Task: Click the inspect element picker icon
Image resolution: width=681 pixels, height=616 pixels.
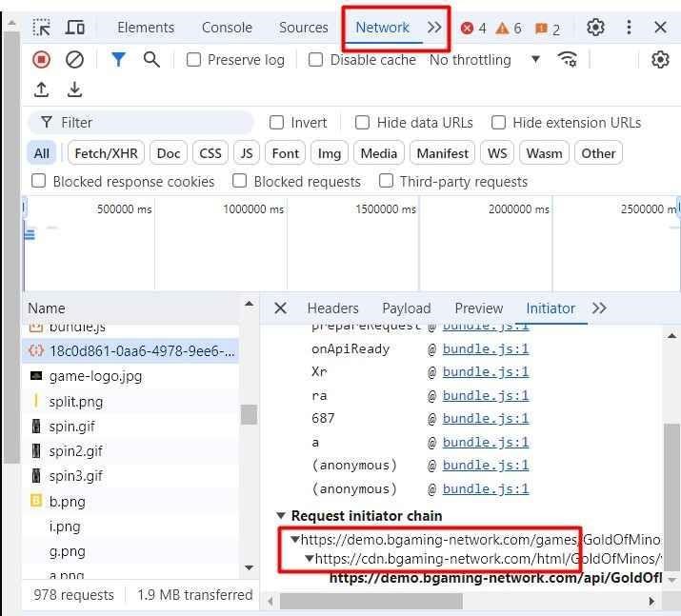Action: (x=42, y=28)
